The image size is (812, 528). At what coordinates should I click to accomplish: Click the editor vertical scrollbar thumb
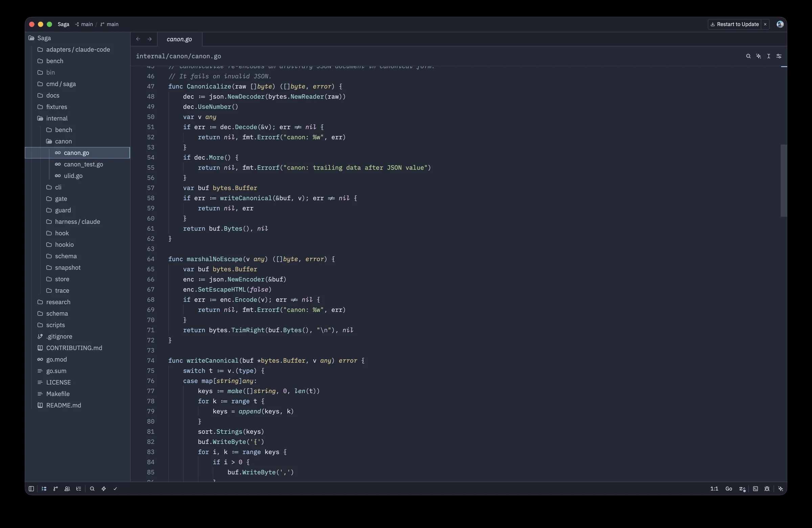pos(784,180)
